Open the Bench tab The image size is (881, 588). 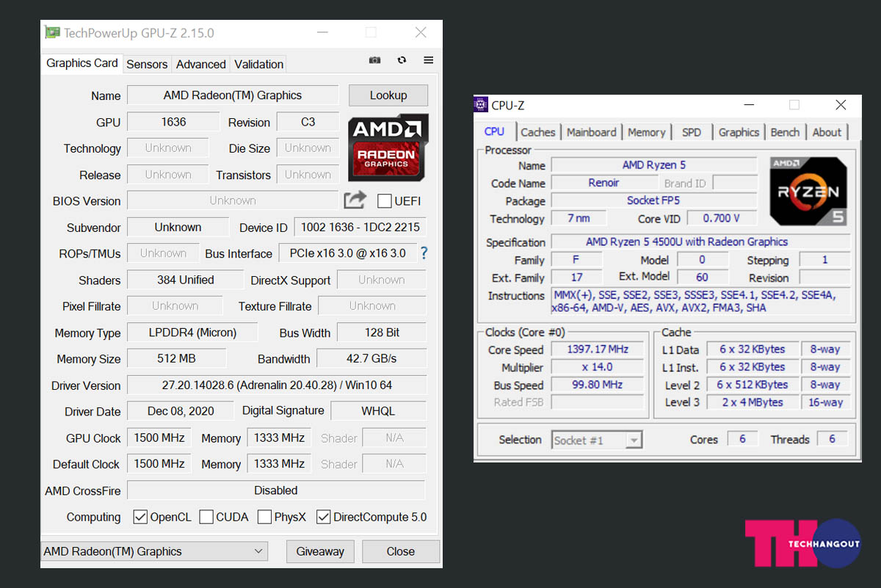pos(785,132)
